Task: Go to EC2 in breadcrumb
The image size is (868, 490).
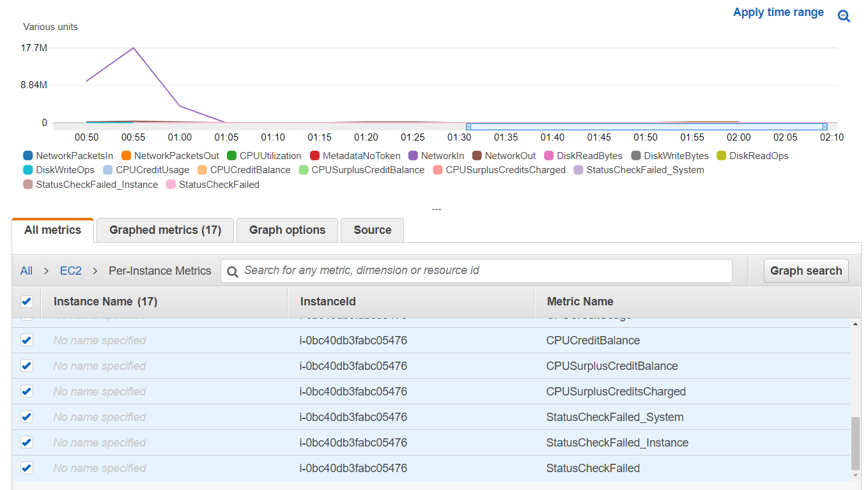Action: pyautogui.click(x=71, y=271)
